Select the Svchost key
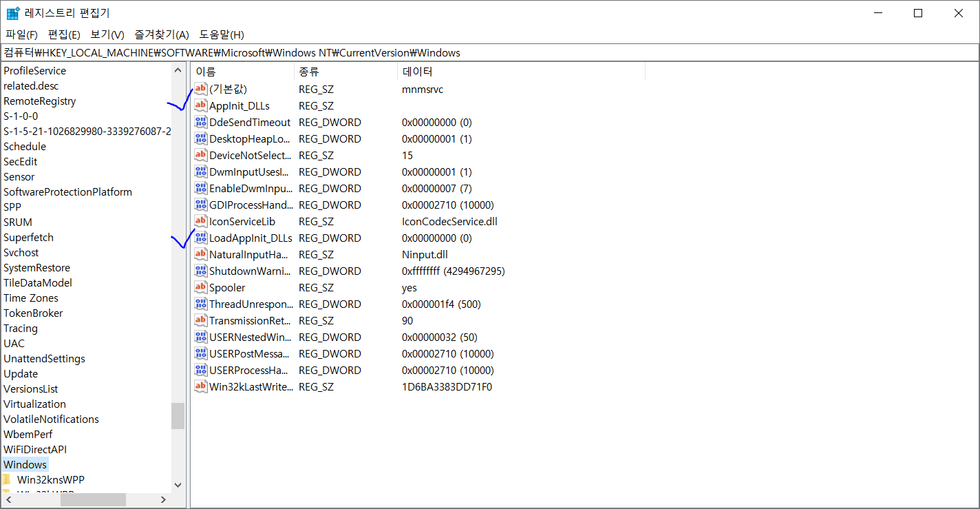 21,252
